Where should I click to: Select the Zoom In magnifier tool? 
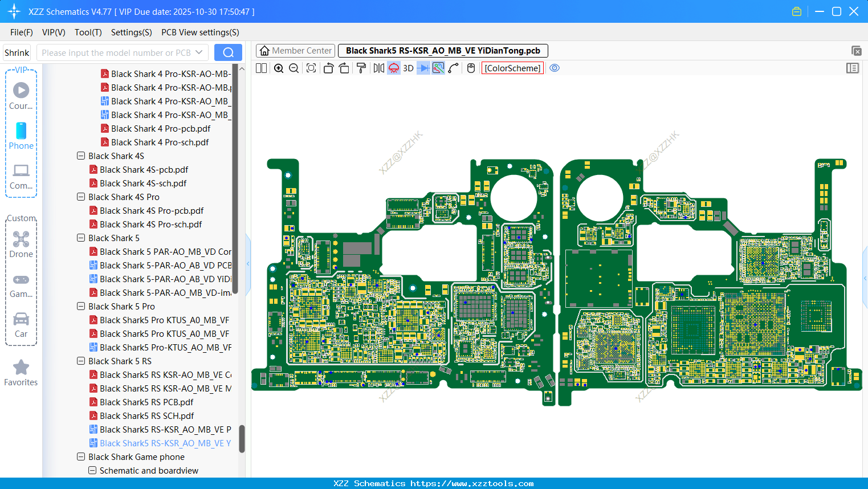click(279, 68)
